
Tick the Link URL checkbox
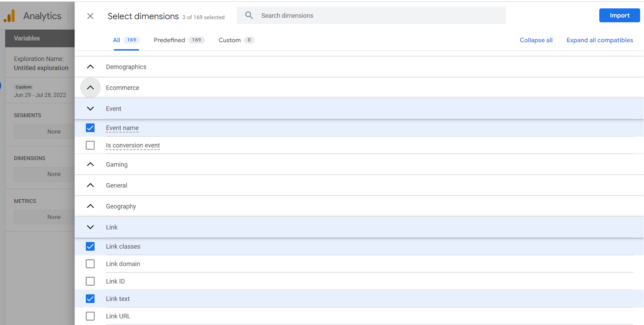tap(90, 316)
